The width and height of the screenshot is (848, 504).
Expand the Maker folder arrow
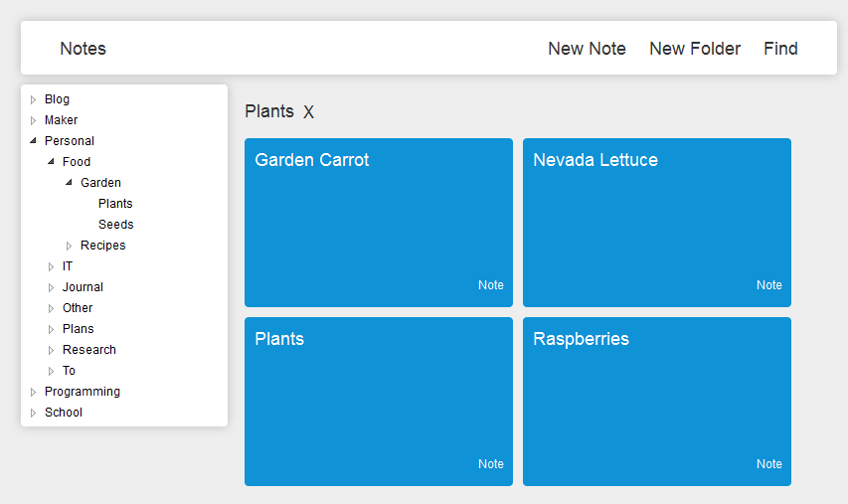tap(33, 120)
